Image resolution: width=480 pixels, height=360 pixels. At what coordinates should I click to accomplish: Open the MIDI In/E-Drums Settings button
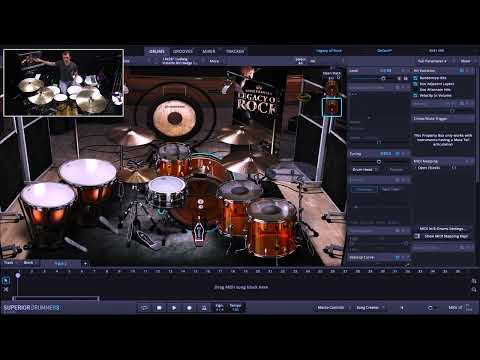[x=442, y=229]
